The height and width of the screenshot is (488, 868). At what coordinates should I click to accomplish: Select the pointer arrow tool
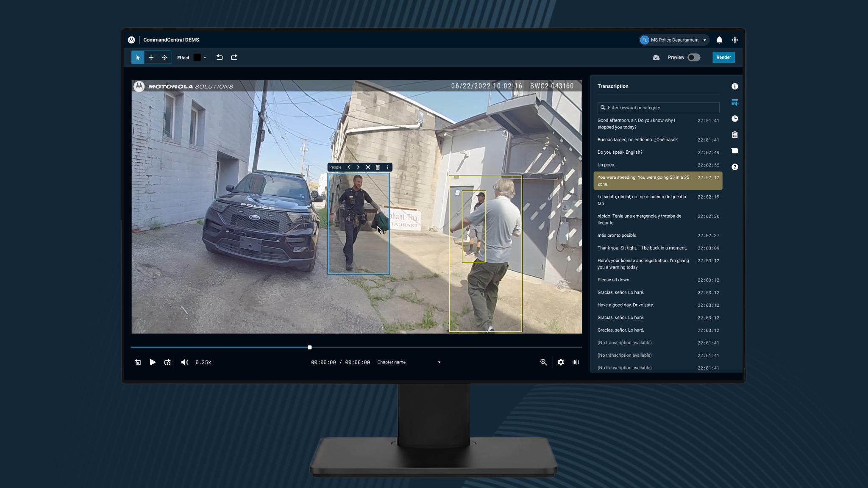[x=138, y=58]
